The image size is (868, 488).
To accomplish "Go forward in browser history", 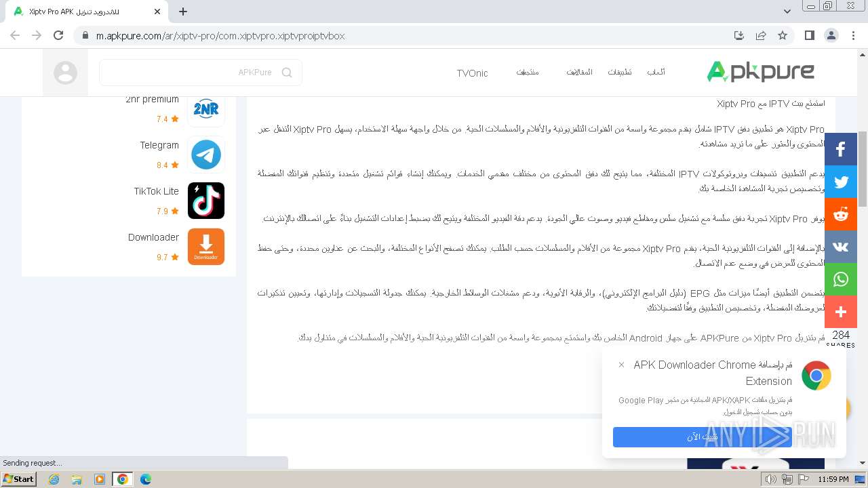I will coord(37,35).
